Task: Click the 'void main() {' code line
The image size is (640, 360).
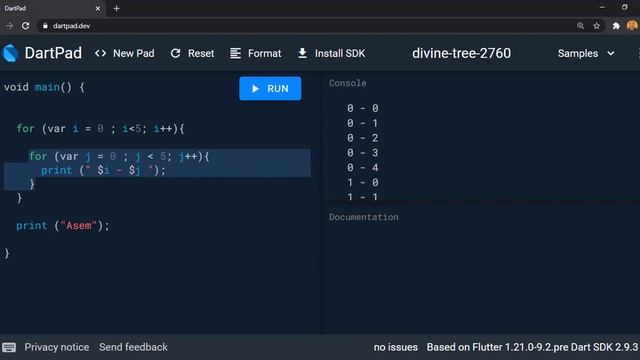Action: 44,87
